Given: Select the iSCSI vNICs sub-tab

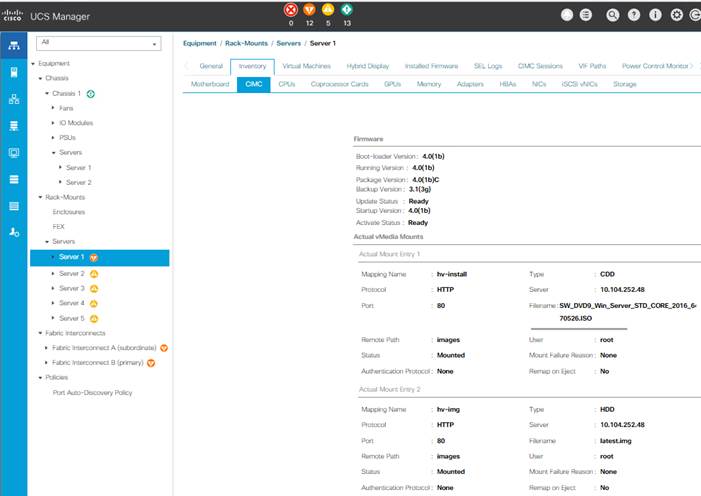Looking at the screenshot, I should [x=579, y=84].
